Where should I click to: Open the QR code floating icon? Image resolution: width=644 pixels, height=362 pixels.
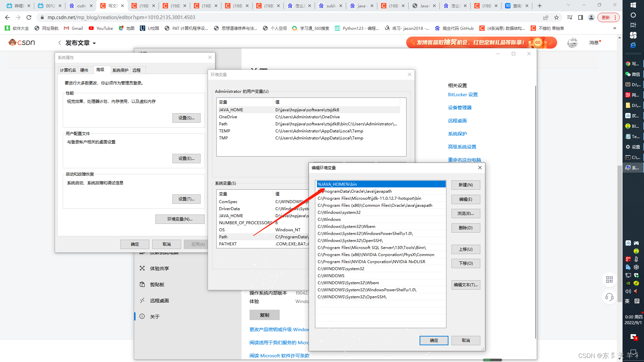tap(609, 280)
